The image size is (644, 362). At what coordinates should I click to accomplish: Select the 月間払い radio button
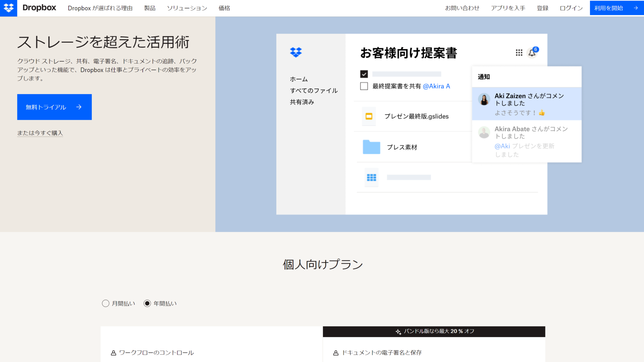pyautogui.click(x=105, y=303)
